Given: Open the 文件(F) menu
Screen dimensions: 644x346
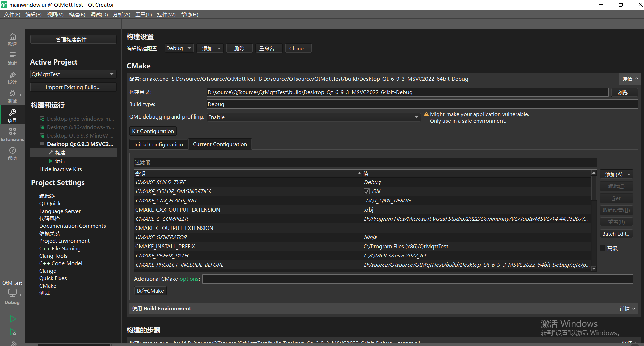Looking at the screenshot, I should [12, 14].
